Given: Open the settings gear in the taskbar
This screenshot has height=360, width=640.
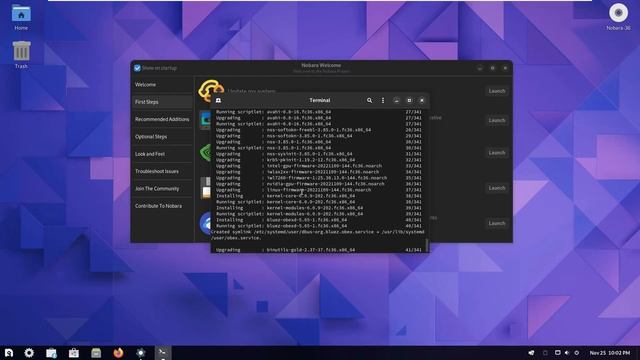Looking at the screenshot, I should click(x=29, y=353).
